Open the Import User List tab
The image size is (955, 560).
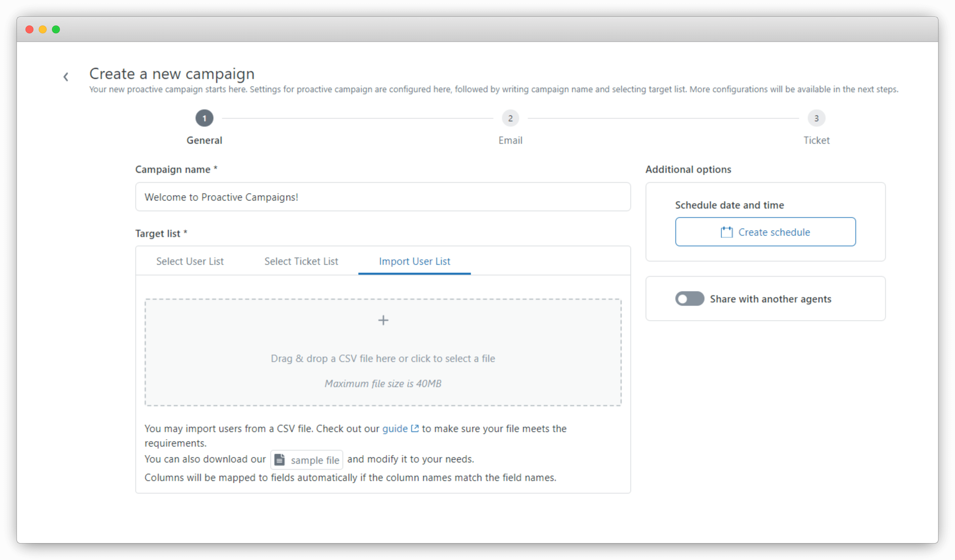(x=414, y=261)
